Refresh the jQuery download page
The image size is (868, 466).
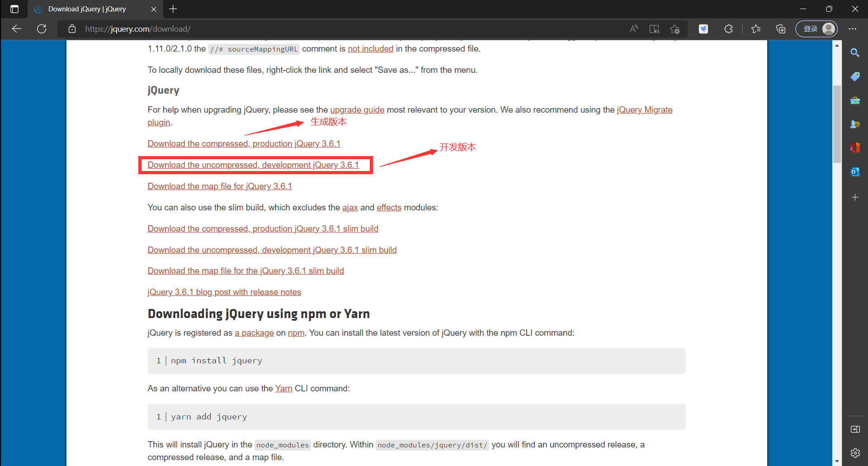coord(42,29)
